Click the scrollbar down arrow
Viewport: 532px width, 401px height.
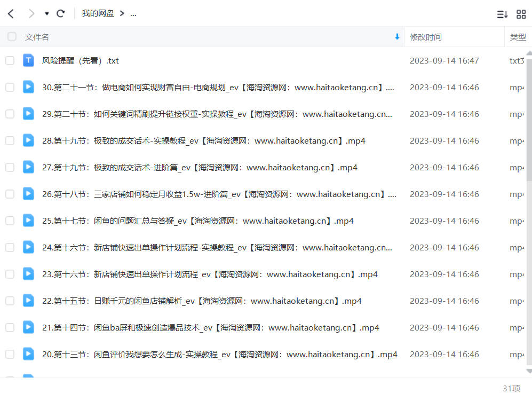[x=529, y=371]
